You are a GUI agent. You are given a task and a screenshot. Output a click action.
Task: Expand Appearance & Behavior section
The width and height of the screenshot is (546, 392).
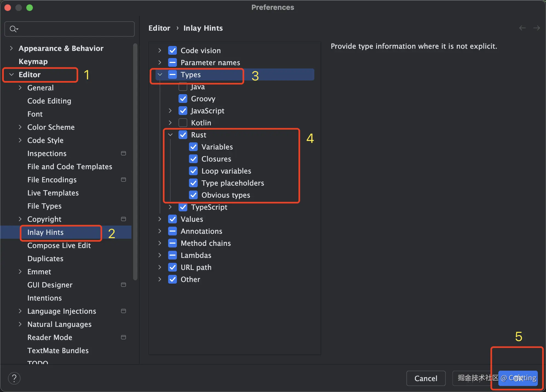pyautogui.click(x=11, y=48)
